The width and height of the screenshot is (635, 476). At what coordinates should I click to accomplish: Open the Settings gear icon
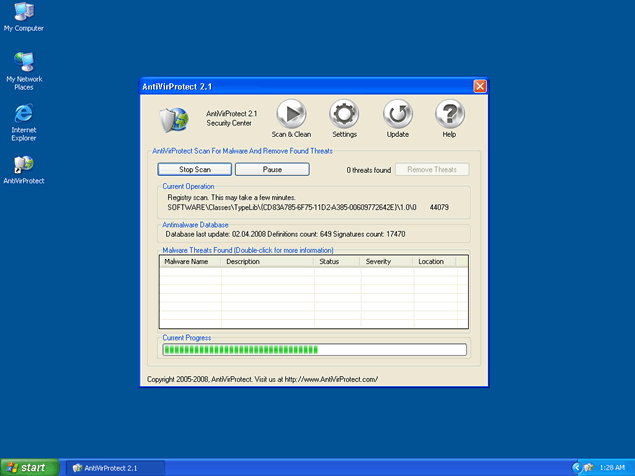pos(344,114)
